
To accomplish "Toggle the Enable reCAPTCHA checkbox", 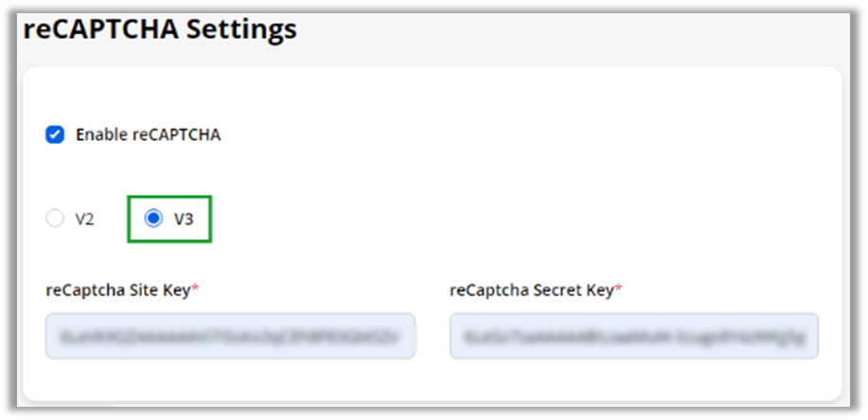I will pos(55,134).
